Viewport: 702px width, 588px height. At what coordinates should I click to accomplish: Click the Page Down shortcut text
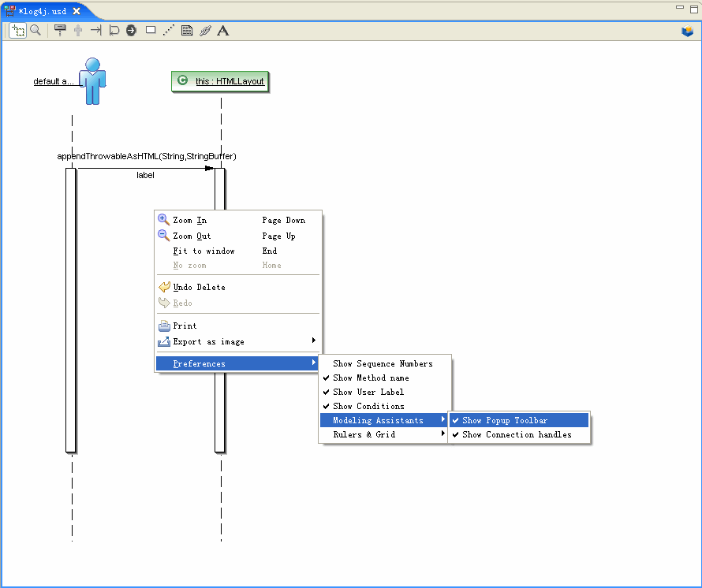[283, 220]
